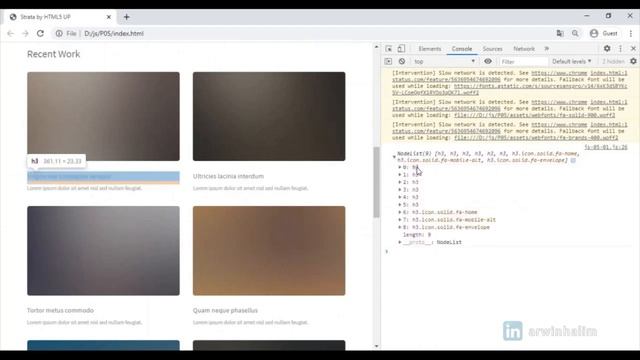The width and height of the screenshot is (640, 360).
Task: Expand item 6: h3.icon.solid.fa-home
Action: click(400, 212)
